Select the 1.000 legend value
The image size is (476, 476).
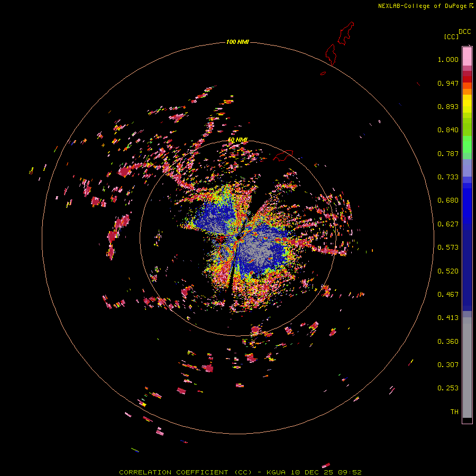click(x=448, y=59)
